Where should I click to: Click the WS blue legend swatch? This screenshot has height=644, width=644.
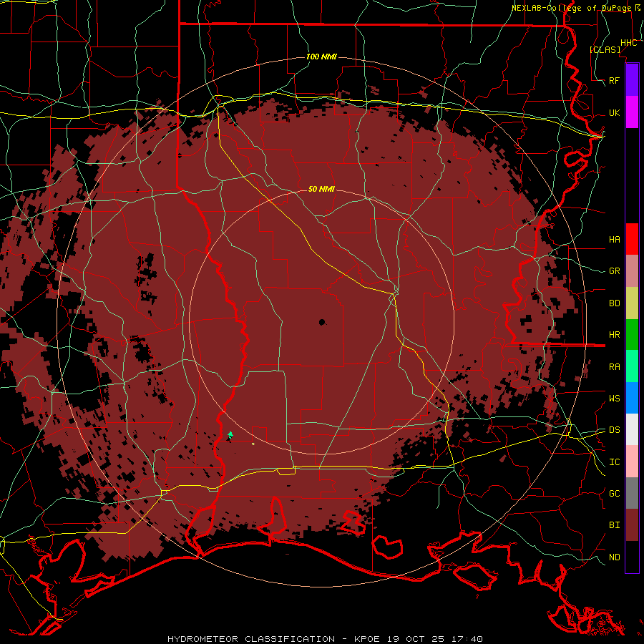pyautogui.click(x=632, y=398)
